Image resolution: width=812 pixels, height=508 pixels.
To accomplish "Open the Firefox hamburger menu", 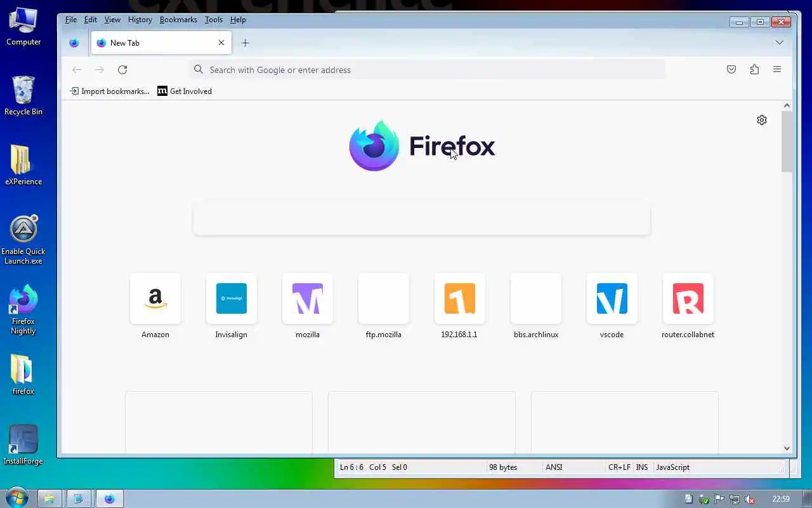I will point(777,70).
